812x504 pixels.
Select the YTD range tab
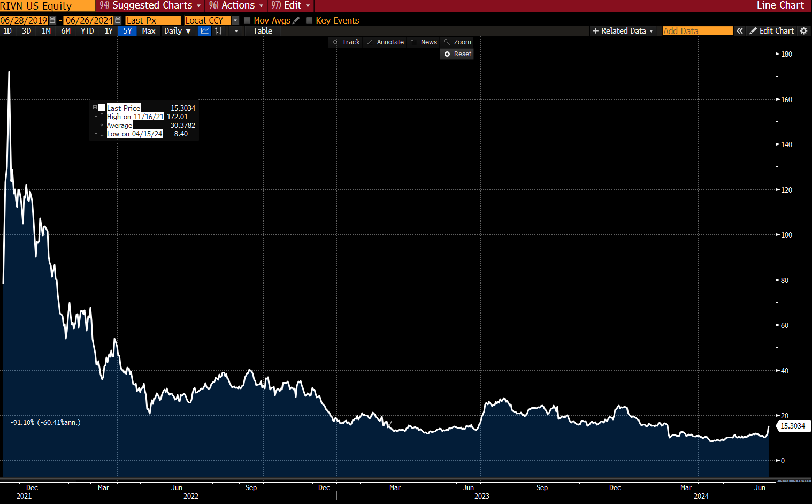[87, 31]
